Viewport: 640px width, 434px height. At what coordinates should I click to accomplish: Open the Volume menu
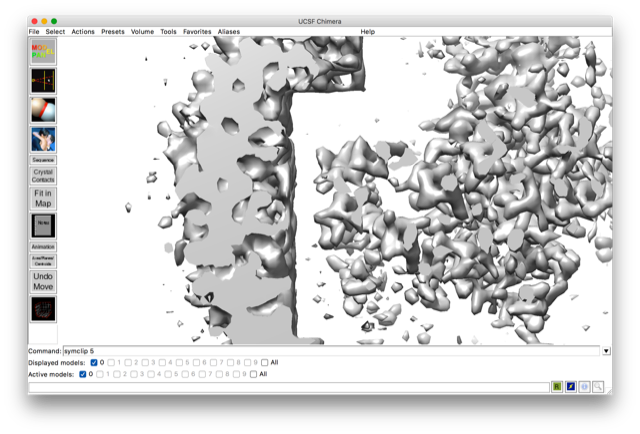142,32
